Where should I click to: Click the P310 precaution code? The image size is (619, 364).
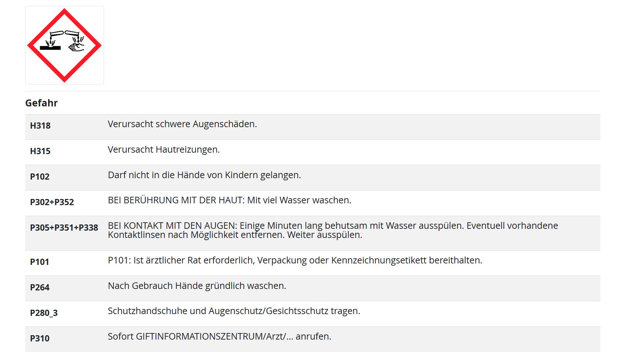40,338
